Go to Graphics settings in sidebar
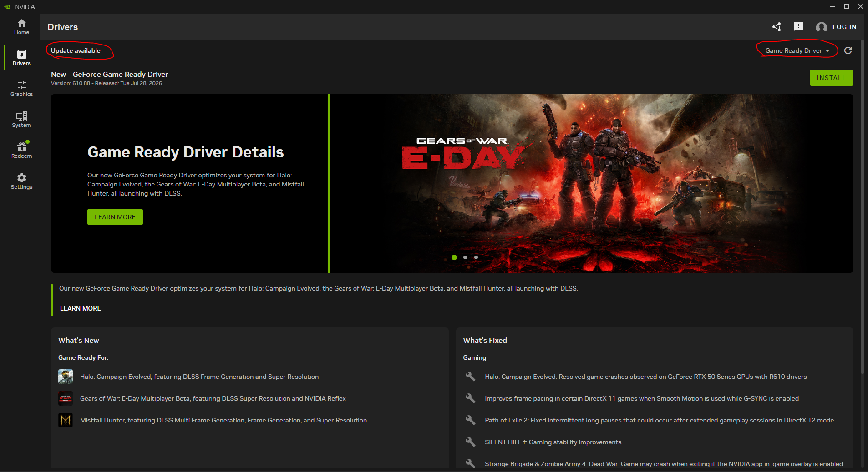The height and width of the screenshot is (472, 868). point(21,89)
